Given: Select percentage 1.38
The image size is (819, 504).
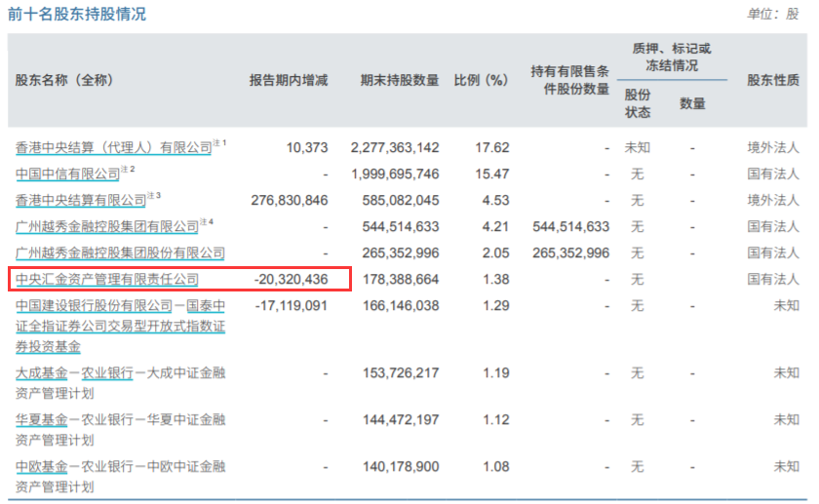Looking at the screenshot, I should pos(495,280).
